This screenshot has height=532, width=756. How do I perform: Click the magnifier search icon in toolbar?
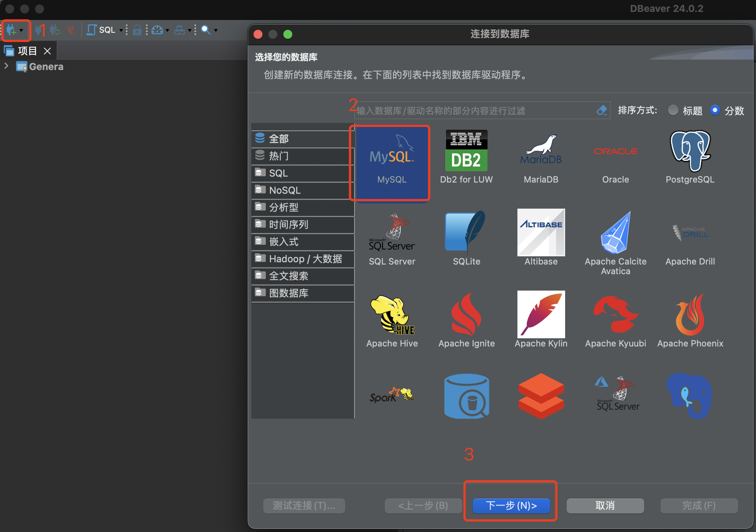point(205,30)
